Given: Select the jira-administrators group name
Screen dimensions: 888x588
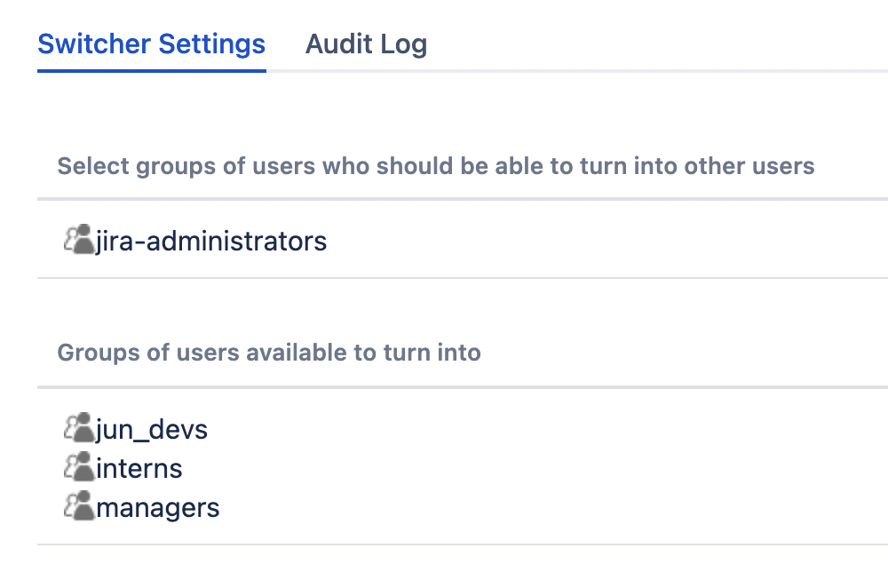Looking at the screenshot, I should [x=211, y=241].
